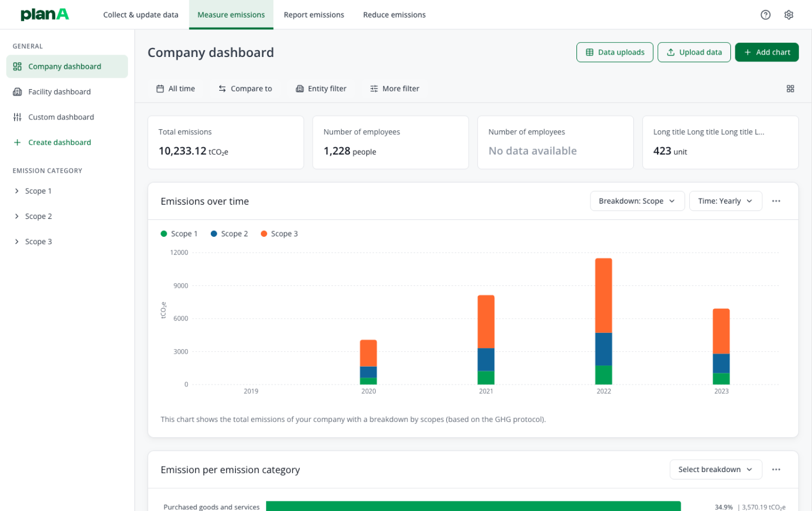Select the Facility dashboard sidebar icon
Screen dimensions: 812x511
point(17,91)
